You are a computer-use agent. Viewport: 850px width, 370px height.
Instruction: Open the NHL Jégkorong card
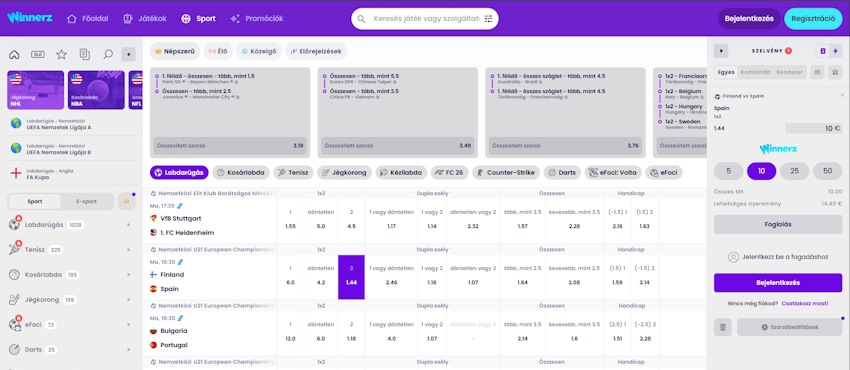point(35,90)
